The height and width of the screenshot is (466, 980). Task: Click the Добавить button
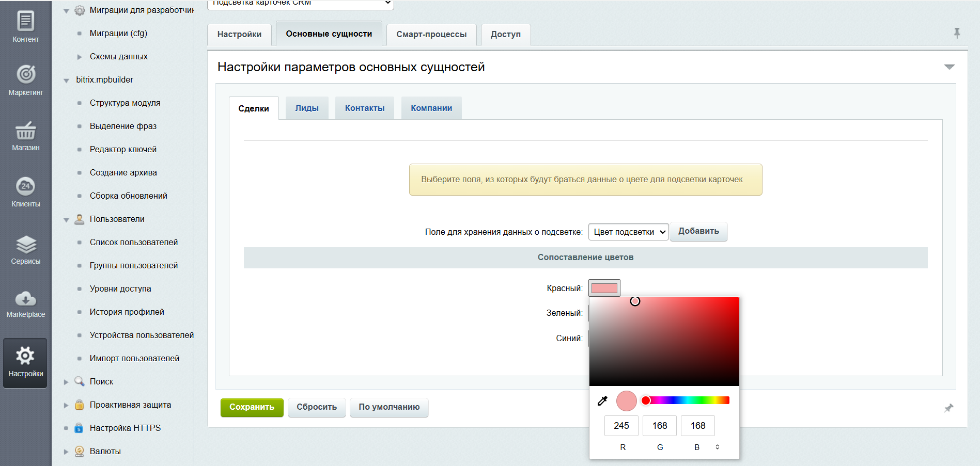click(x=698, y=232)
